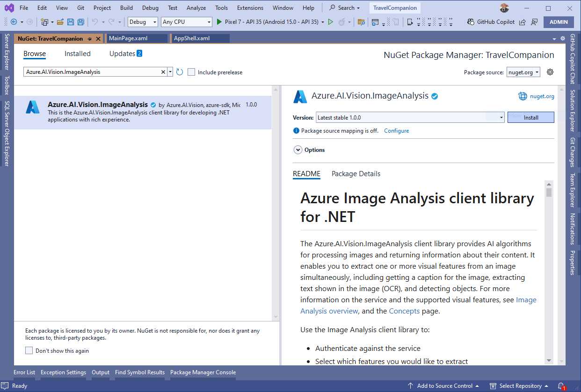The height and width of the screenshot is (392, 581).
Task: Pin the NuGet TravelCompanion tab
Action: pos(90,39)
